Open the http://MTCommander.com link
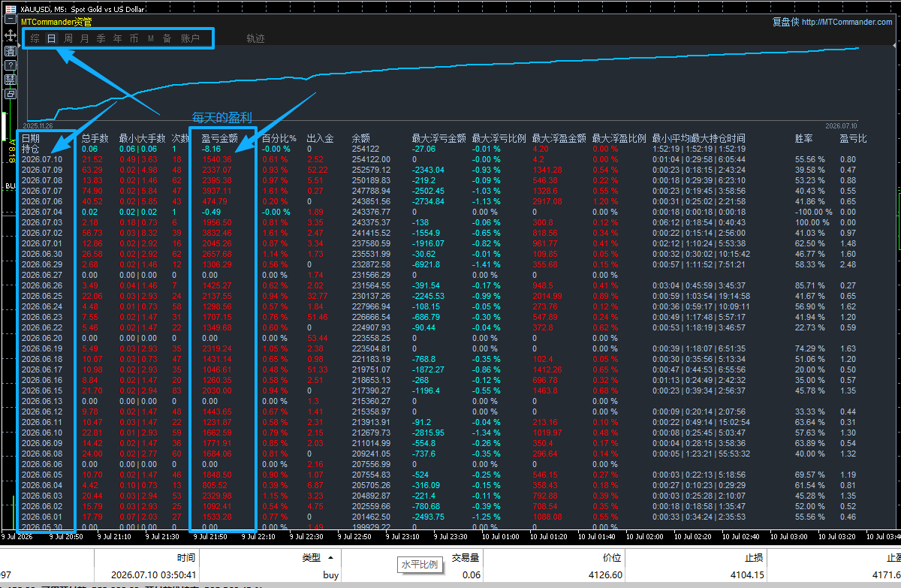 847,22
